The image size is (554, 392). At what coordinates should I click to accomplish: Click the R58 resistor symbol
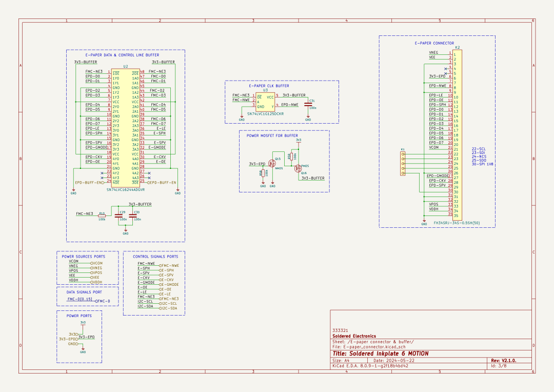(x=263, y=173)
